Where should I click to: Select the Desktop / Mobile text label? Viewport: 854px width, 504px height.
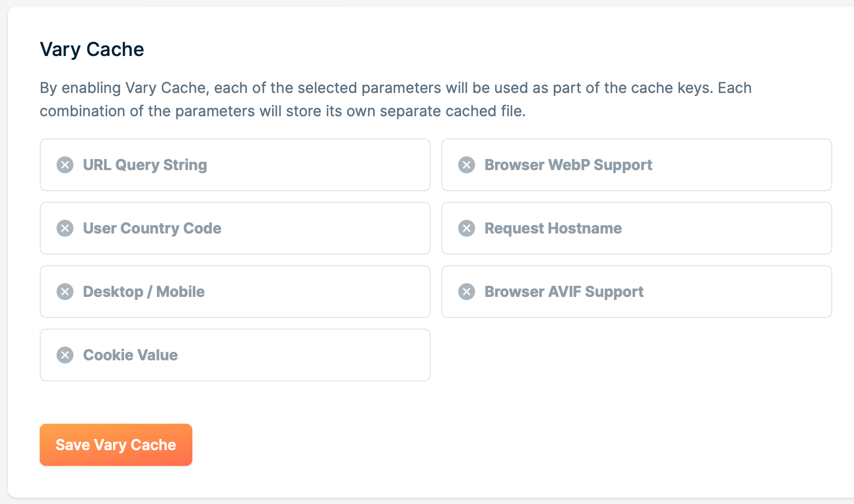(x=143, y=292)
